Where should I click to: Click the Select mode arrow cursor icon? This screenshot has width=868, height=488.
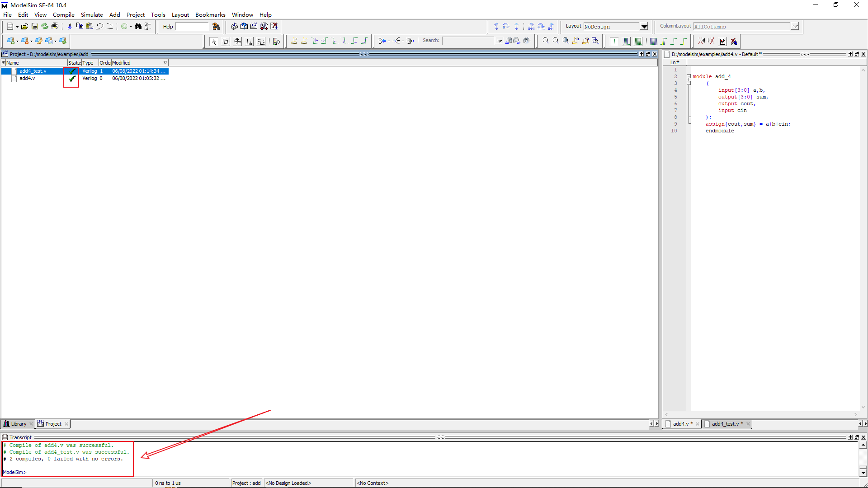[x=214, y=42]
